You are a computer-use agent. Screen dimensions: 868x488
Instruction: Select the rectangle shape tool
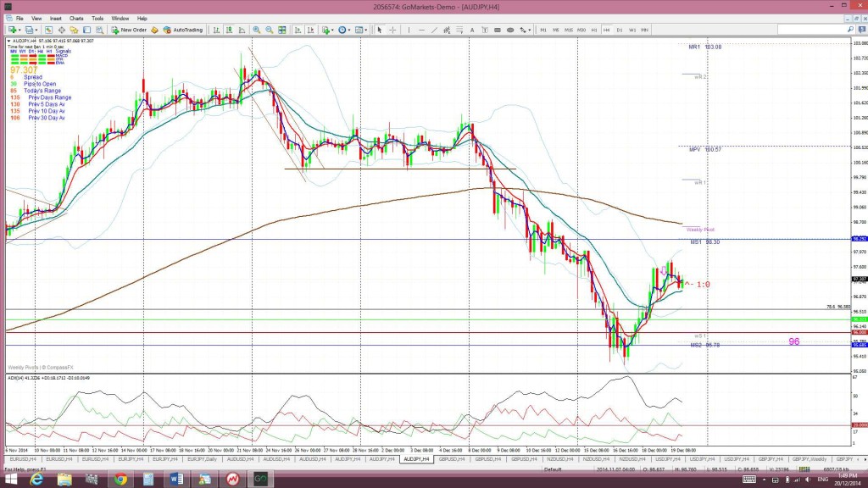tap(498, 30)
